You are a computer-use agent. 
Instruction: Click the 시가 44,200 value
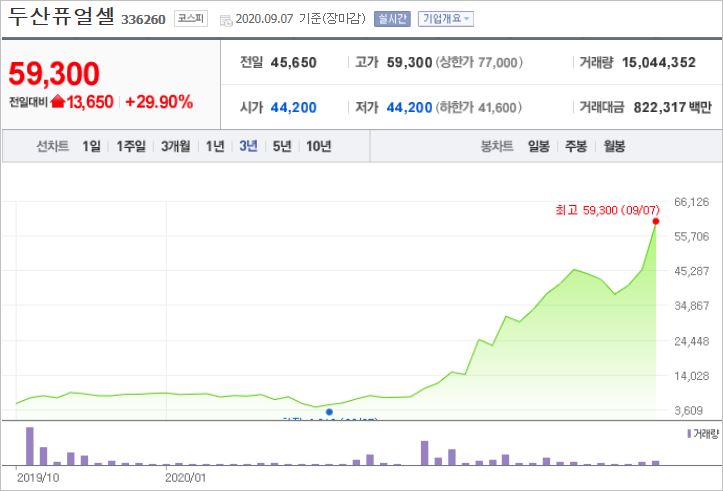pos(293,107)
